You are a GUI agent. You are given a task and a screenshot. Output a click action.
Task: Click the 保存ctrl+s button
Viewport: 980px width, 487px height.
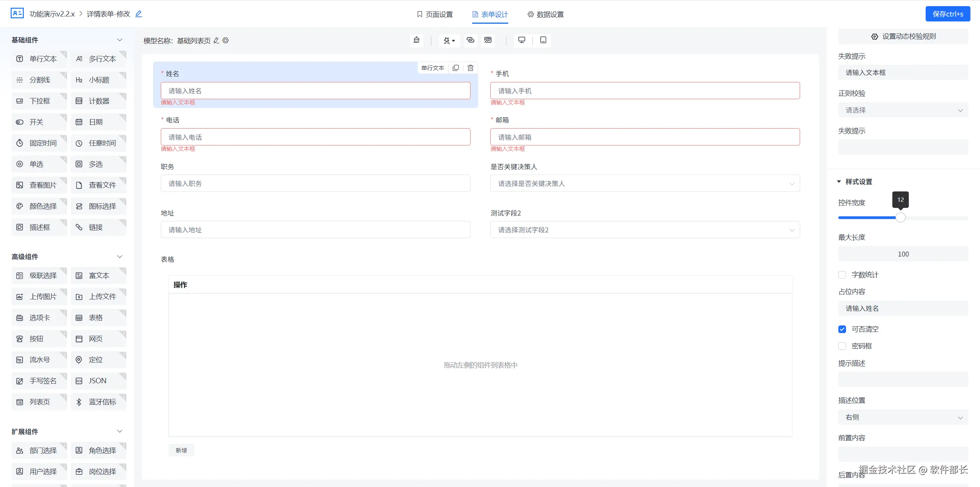pos(947,14)
